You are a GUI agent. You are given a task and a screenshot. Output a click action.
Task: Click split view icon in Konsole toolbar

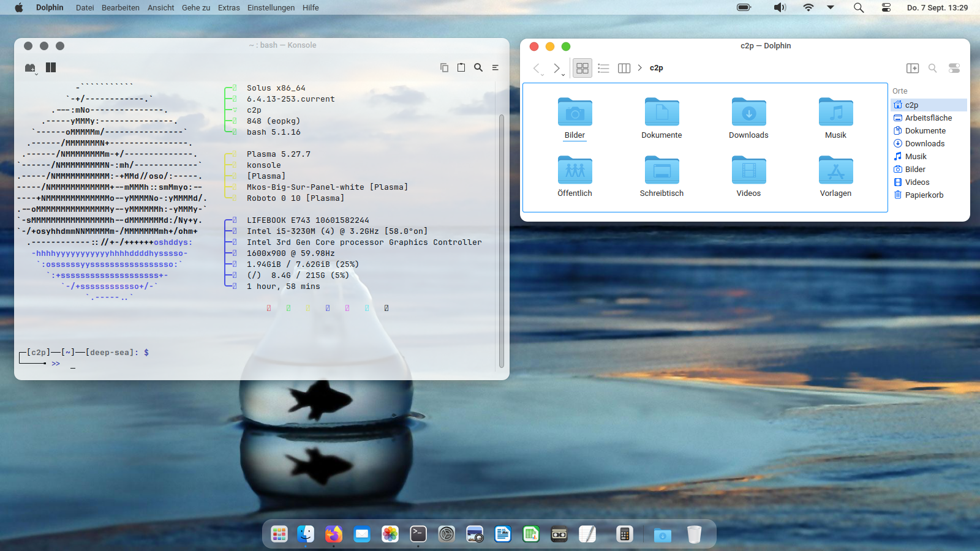coord(51,67)
